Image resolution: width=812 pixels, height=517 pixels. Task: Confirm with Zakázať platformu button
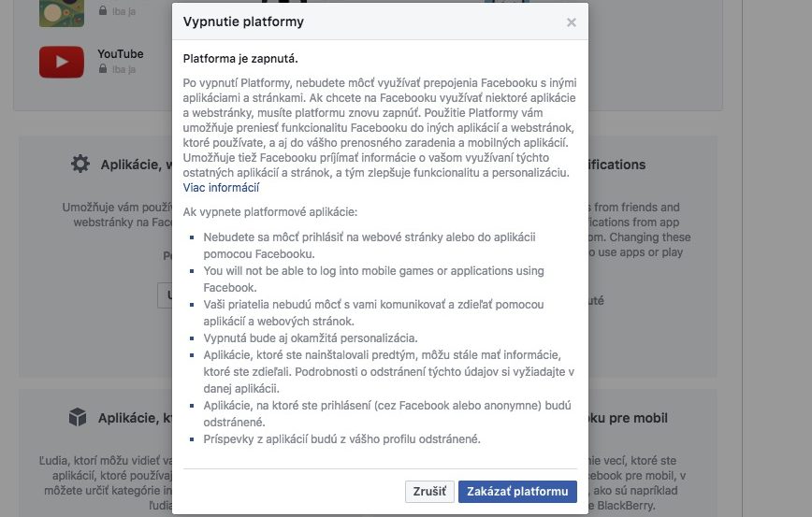517,491
